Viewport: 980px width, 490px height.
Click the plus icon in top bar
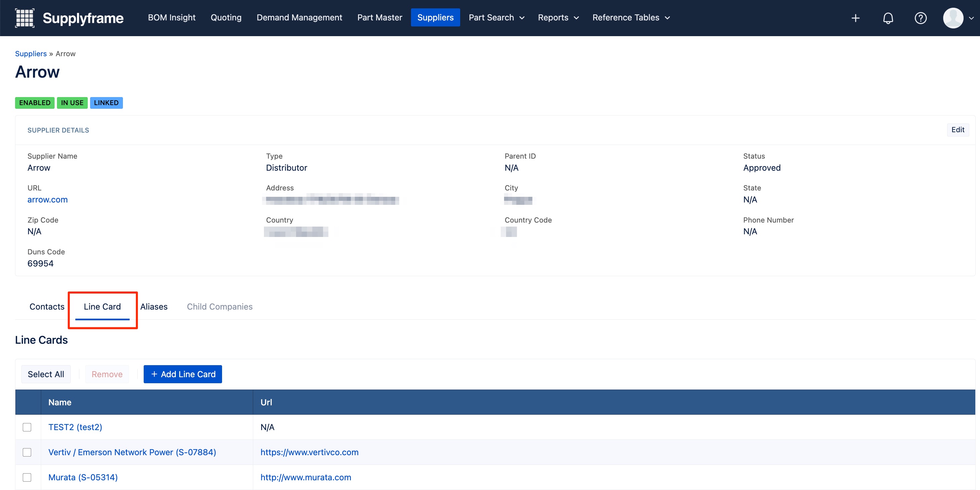pos(855,18)
